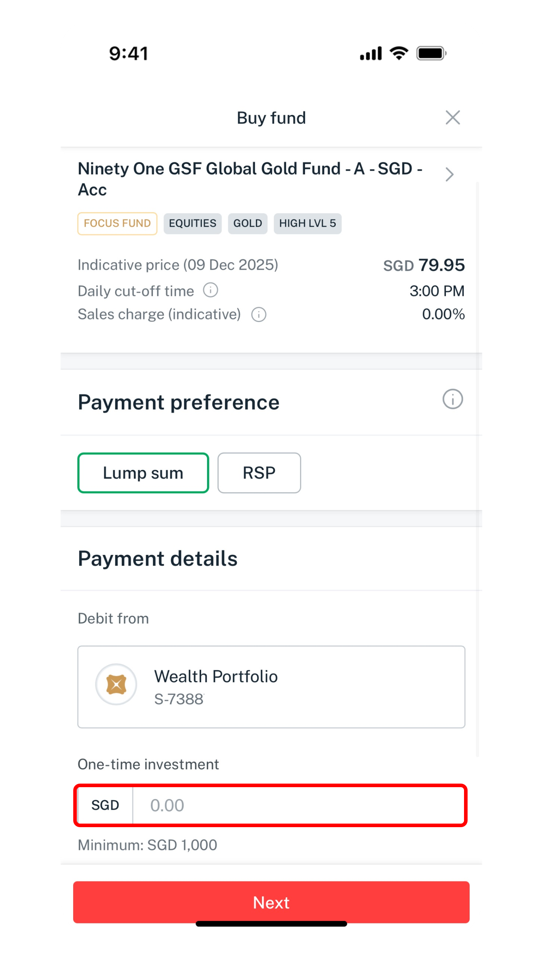Close the Buy fund screen

tap(453, 118)
